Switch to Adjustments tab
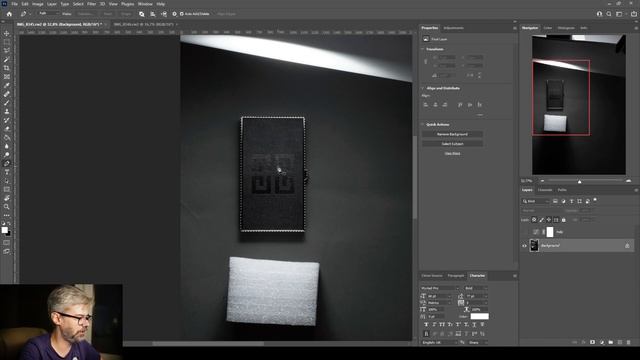The image size is (640, 360). point(453,28)
